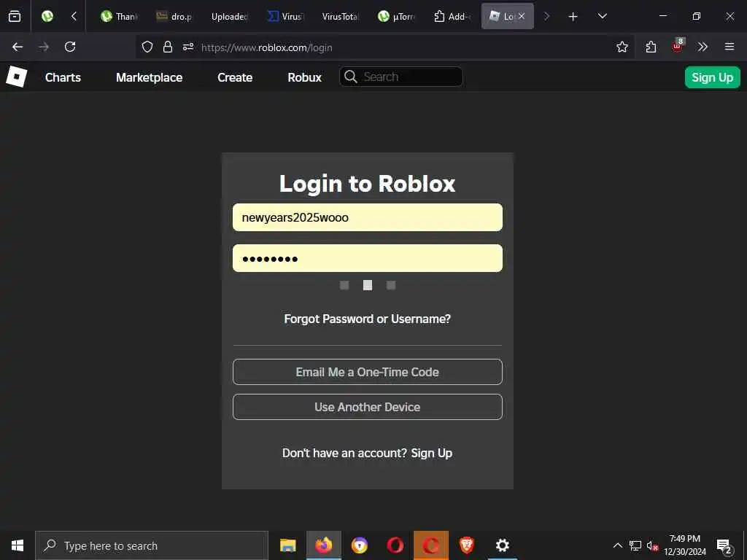Click the password input field
Image resolution: width=747 pixels, height=560 pixels.
[368, 259]
